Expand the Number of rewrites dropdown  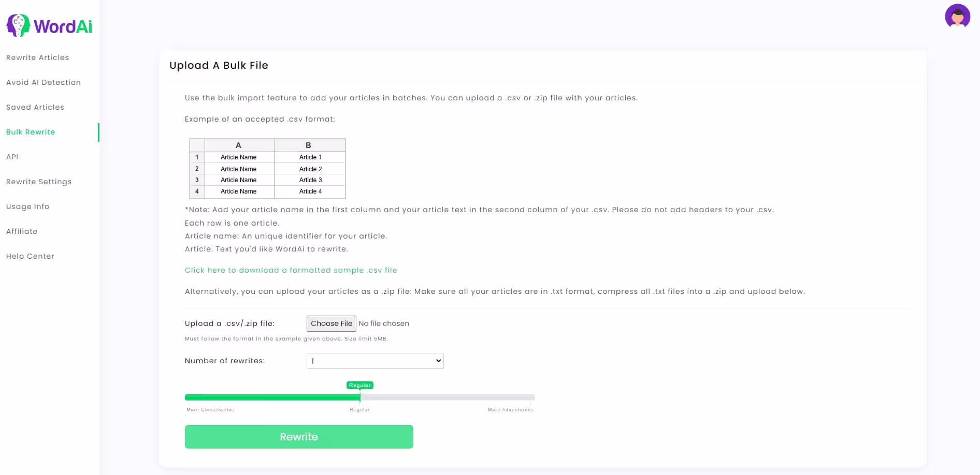point(375,361)
